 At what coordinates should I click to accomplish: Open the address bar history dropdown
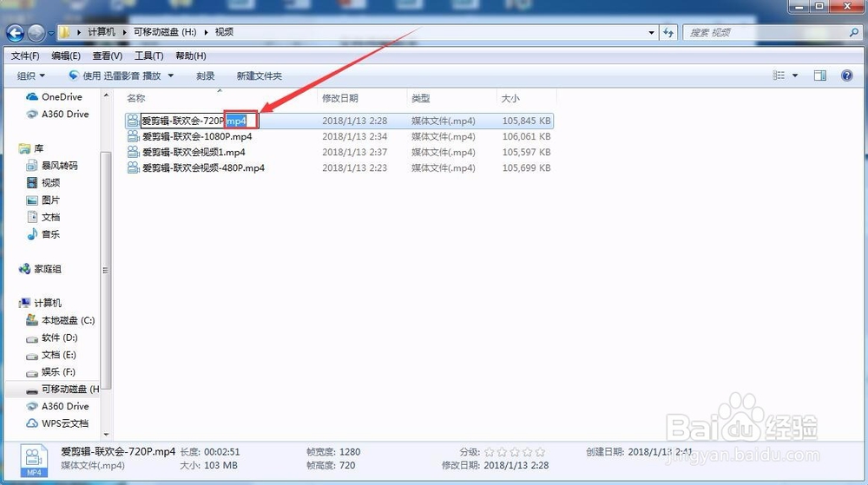pos(651,33)
